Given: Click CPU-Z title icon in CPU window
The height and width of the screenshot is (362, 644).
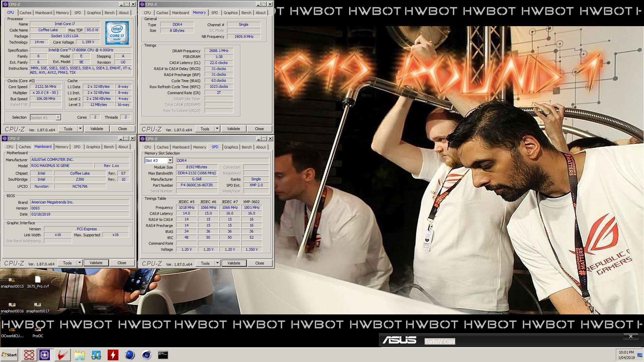Looking at the screenshot, I should [x=5, y=4].
